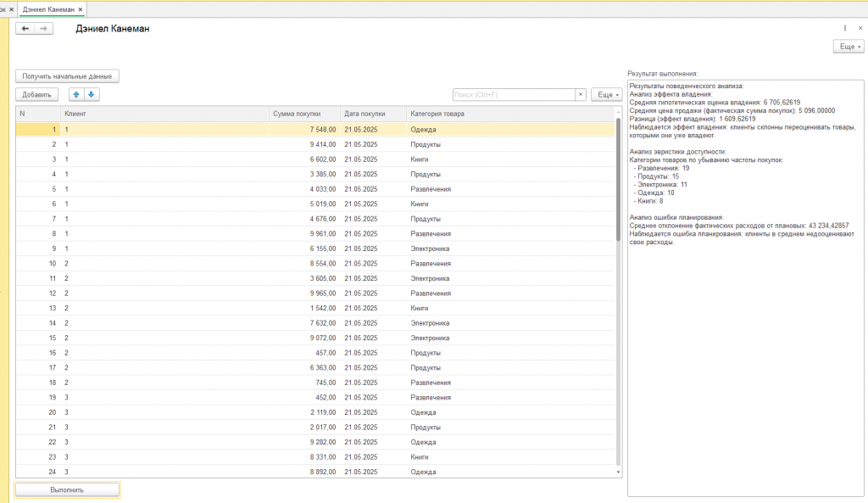The height and width of the screenshot is (503, 868).
Task: Select the cell with sum 457,00
Action: pyautogui.click(x=304, y=353)
